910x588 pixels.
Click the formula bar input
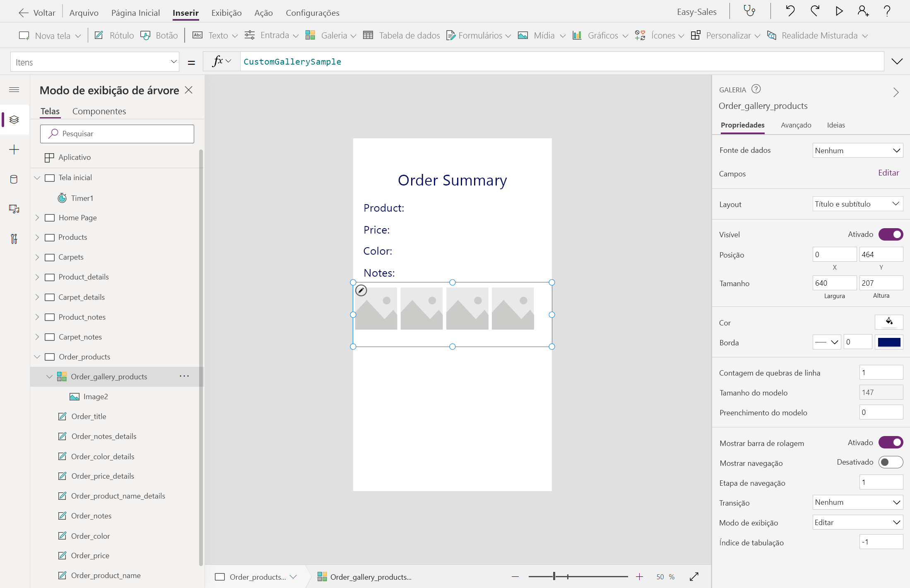coord(562,62)
